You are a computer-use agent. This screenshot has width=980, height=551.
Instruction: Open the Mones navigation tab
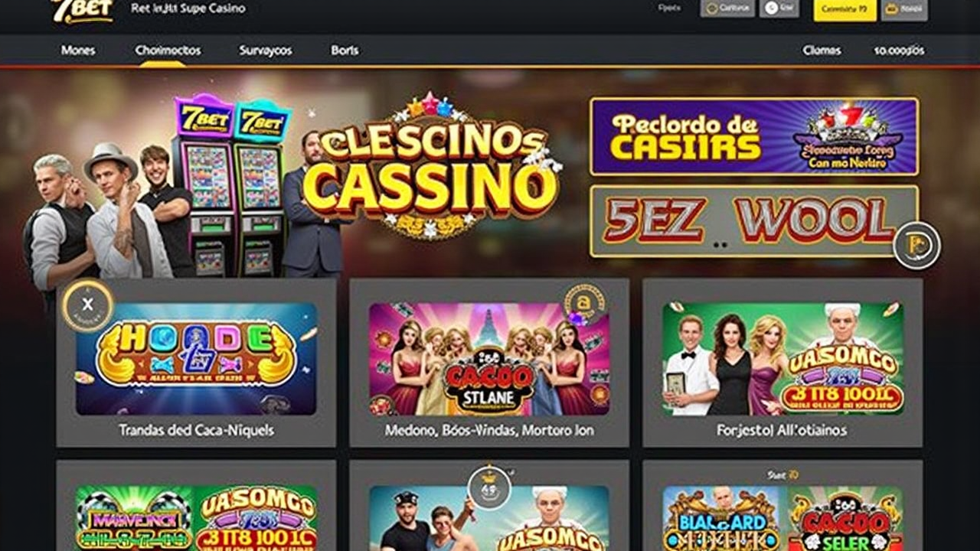click(78, 51)
